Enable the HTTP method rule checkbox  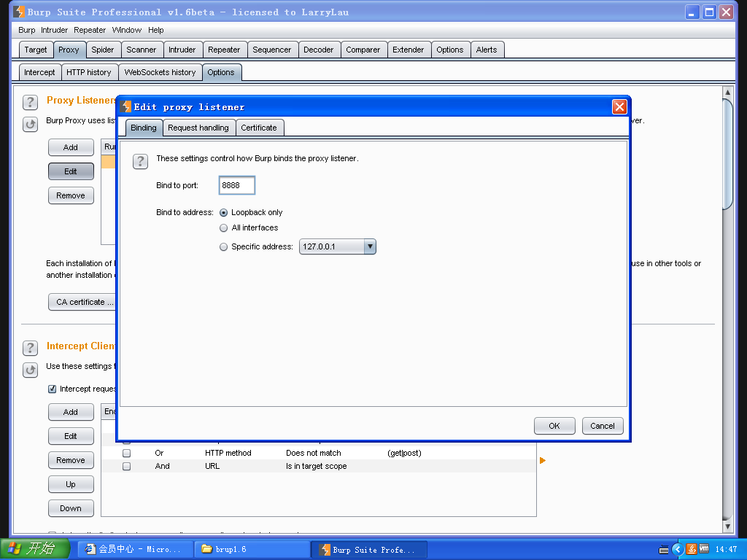coord(126,453)
